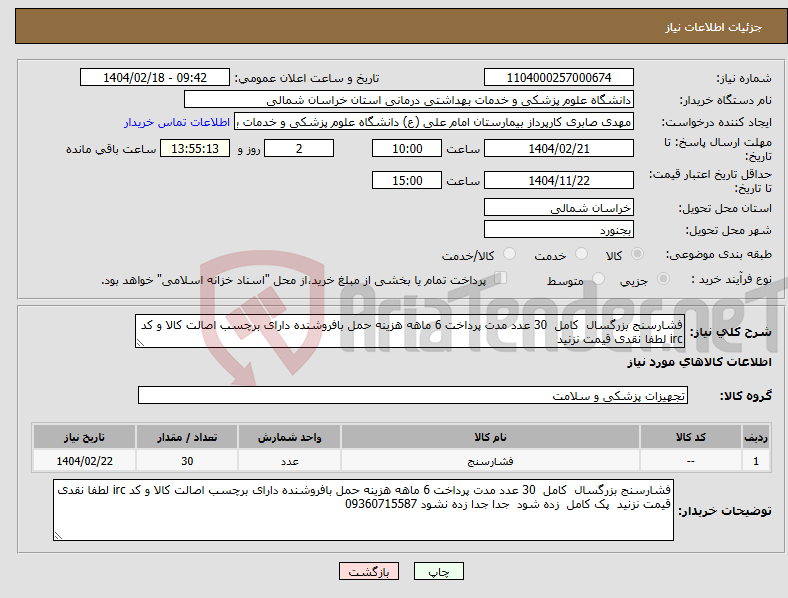
Task: Click the توضیحات خریدار label
Action: coord(725,511)
